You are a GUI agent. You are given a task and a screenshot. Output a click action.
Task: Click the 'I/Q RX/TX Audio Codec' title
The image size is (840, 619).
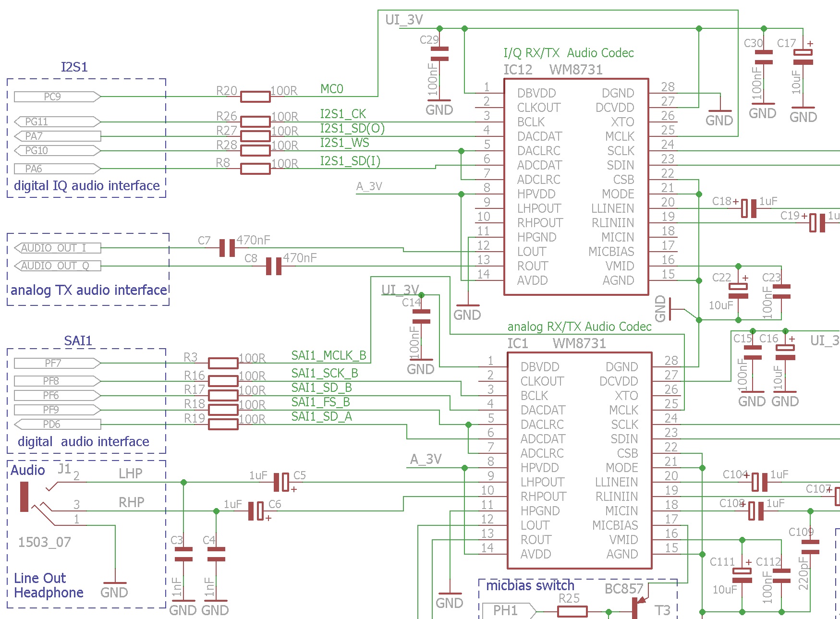569,53
